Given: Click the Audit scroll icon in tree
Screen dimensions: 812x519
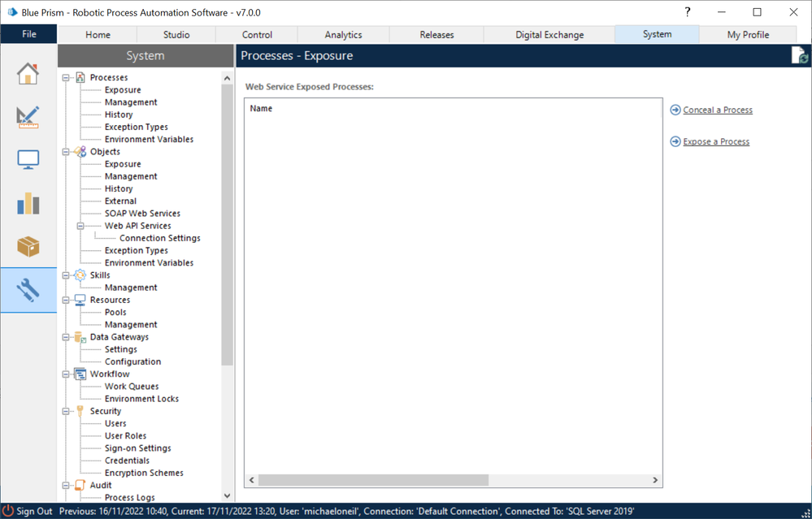Looking at the screenshot, I should (80, 486).
